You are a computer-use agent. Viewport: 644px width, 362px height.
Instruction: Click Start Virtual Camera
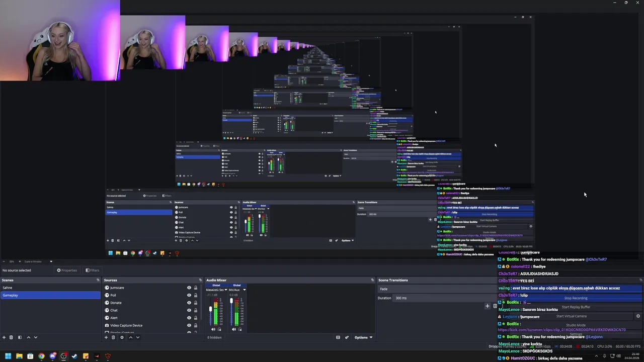571,316
